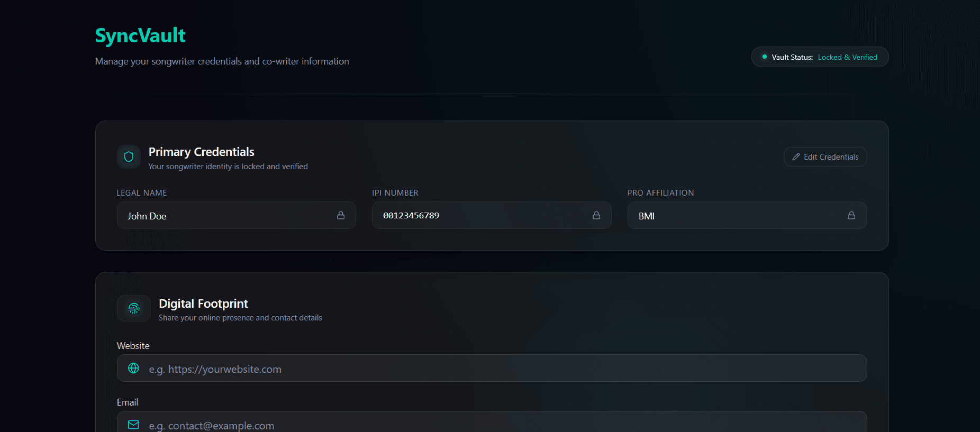Click the Digital Footprint heading

pyautogui.click(x=203, y=304)
